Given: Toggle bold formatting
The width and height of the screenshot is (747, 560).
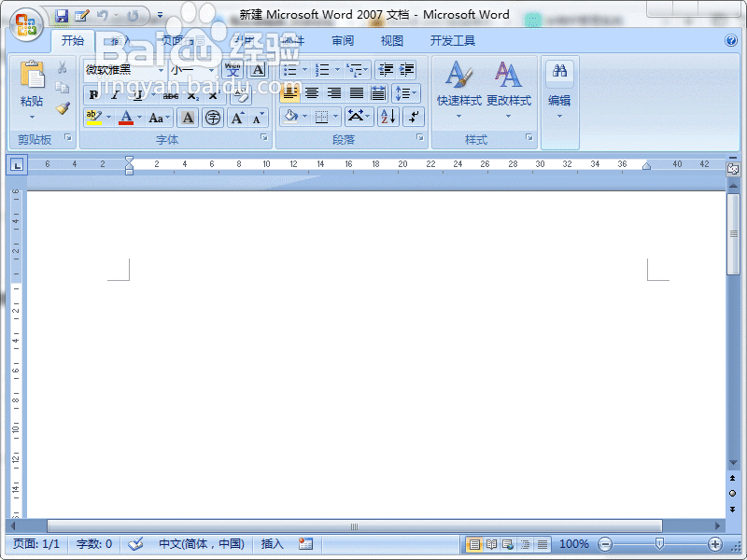Looking at the screenshot, I should pyautogui.click(x=94, y=95).
